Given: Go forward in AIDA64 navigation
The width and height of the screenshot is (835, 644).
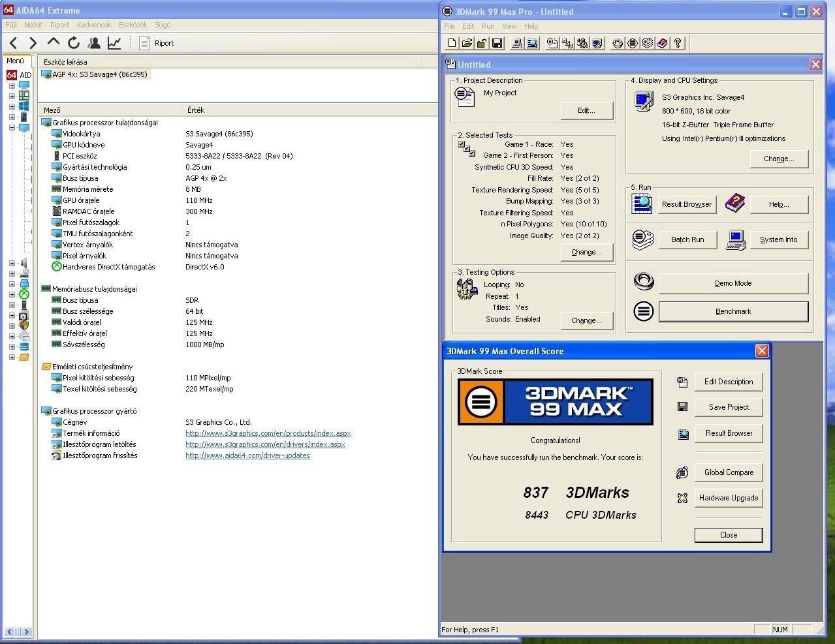Looking at the screenshot, I should click(x=33, y=43).
